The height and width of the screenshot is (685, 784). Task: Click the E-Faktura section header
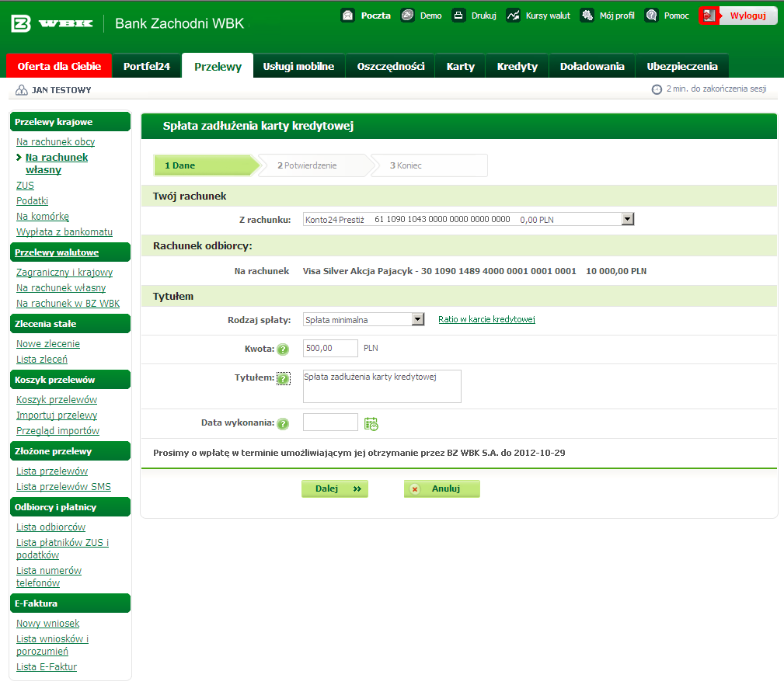[70, 603]
